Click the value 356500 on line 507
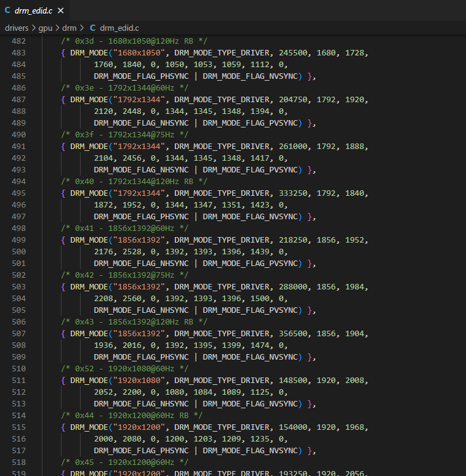This screenshot has height=476, width=466. pos(293,334)
